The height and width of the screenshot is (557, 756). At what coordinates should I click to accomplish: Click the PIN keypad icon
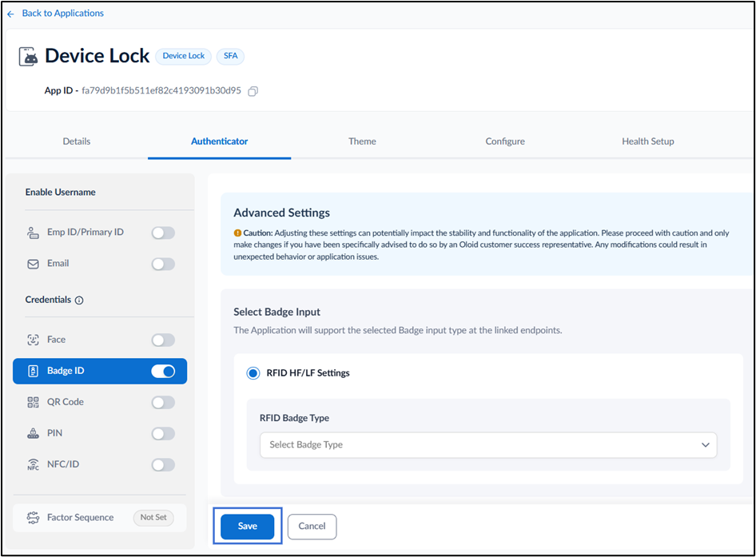(x=33, y=433)
